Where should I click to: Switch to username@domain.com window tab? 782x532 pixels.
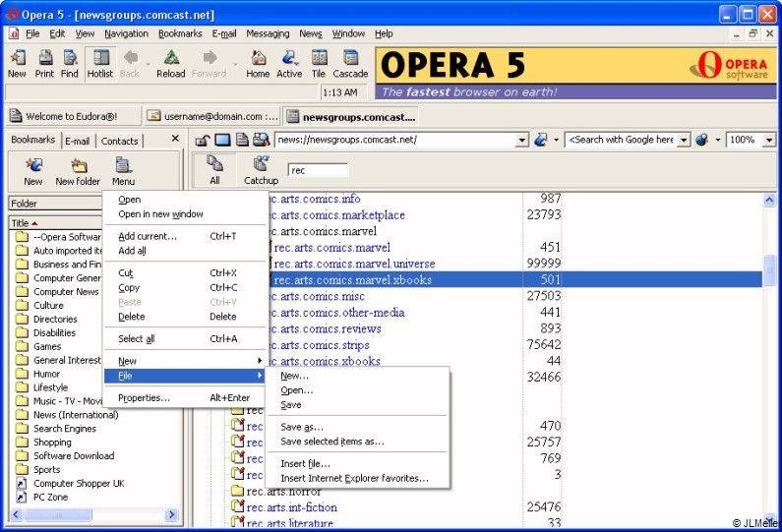click(x=212, y=116)
